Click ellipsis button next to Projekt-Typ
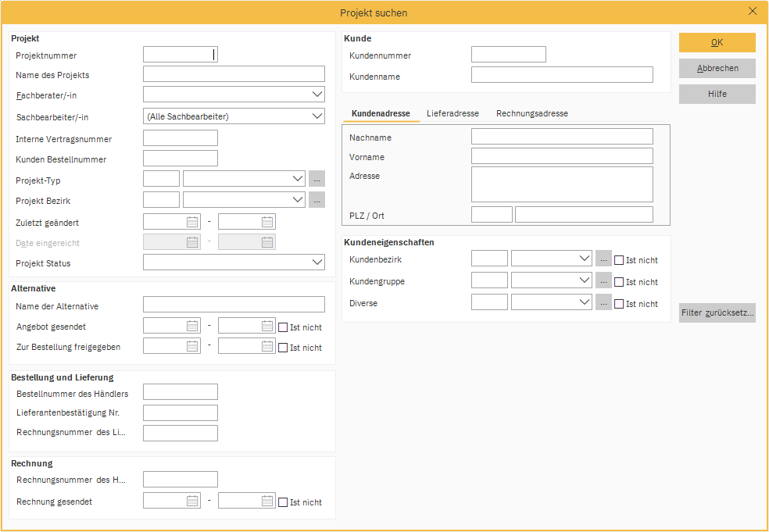This screenshot has height=532, width=769. tap(317, 180)
